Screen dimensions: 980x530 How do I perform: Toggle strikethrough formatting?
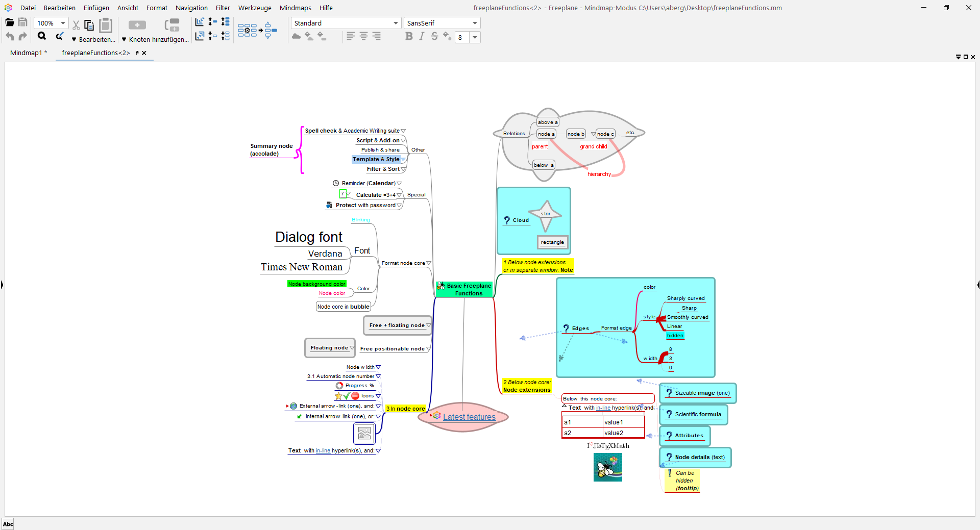pos(434,36)
